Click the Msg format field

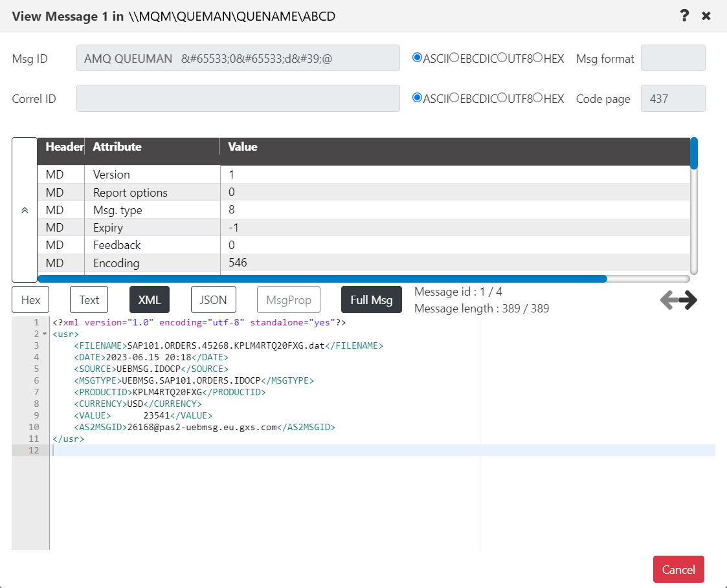pos(673,58)
